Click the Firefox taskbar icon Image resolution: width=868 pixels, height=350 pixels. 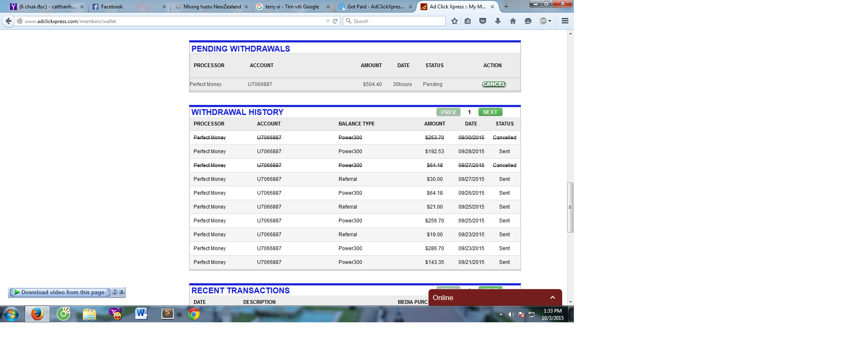pos(37,314)
